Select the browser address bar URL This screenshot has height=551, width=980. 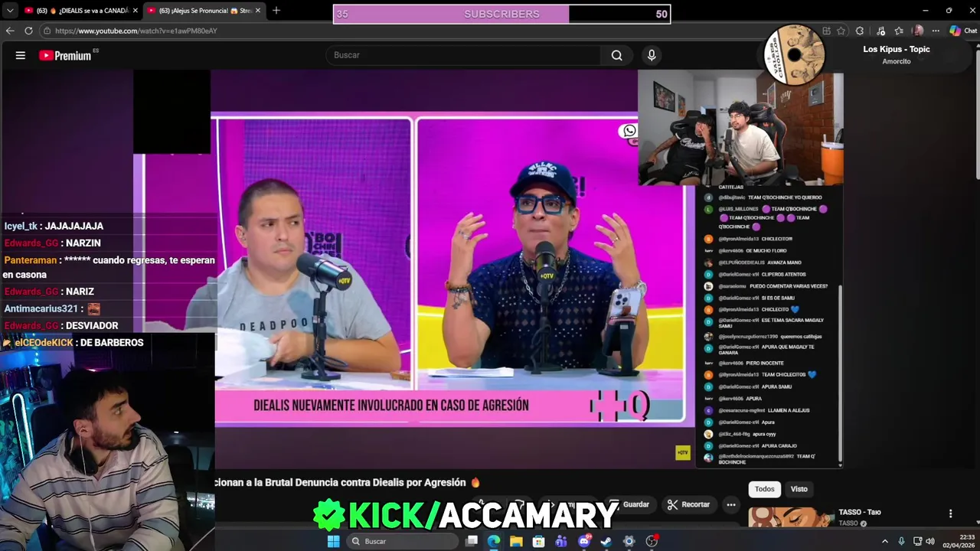click(x=136, y=31)
